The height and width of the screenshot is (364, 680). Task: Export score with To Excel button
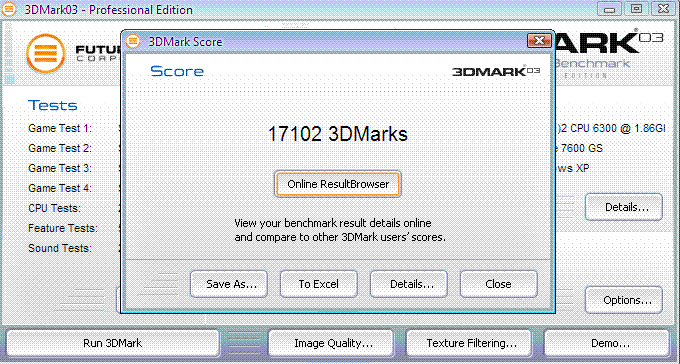pos(319,284)
